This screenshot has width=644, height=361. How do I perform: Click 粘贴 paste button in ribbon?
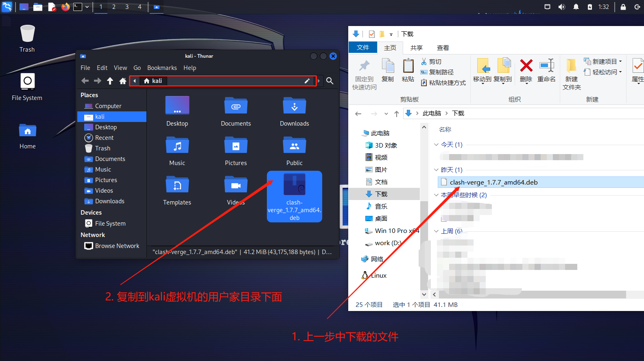pyautogui.click(x=408, y=70)
